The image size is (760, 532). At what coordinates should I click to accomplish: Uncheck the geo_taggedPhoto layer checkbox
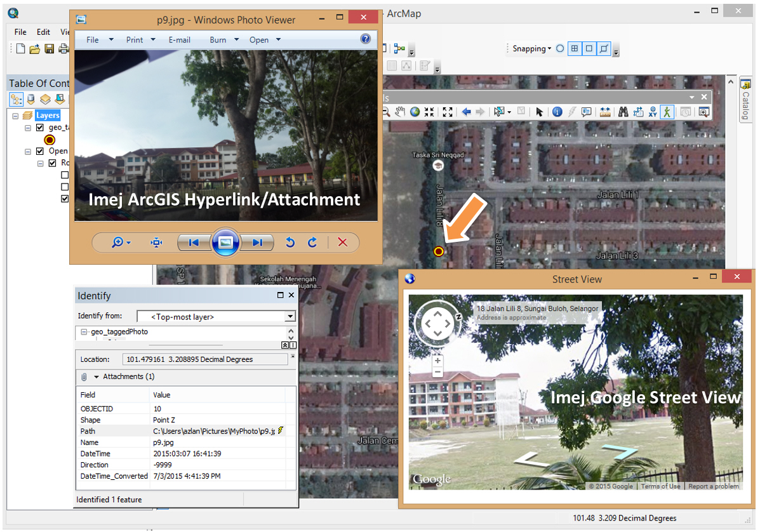(40, 128)
